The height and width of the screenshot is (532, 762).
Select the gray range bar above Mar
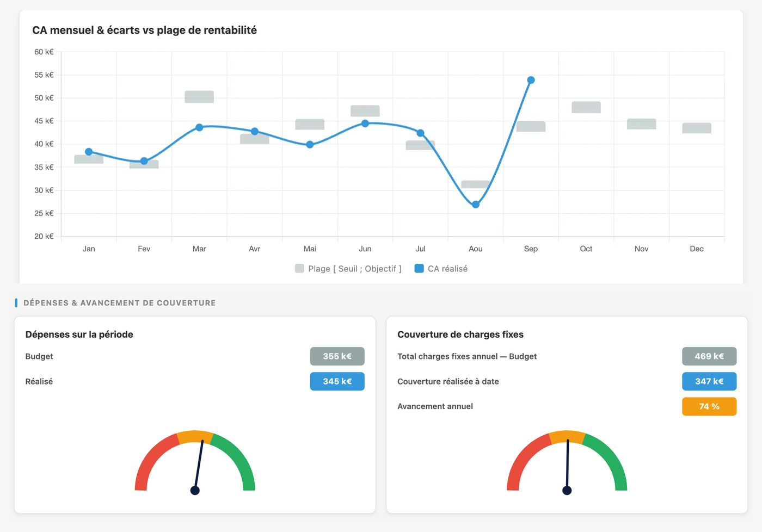pyautogui.click(x=199, y=97)
